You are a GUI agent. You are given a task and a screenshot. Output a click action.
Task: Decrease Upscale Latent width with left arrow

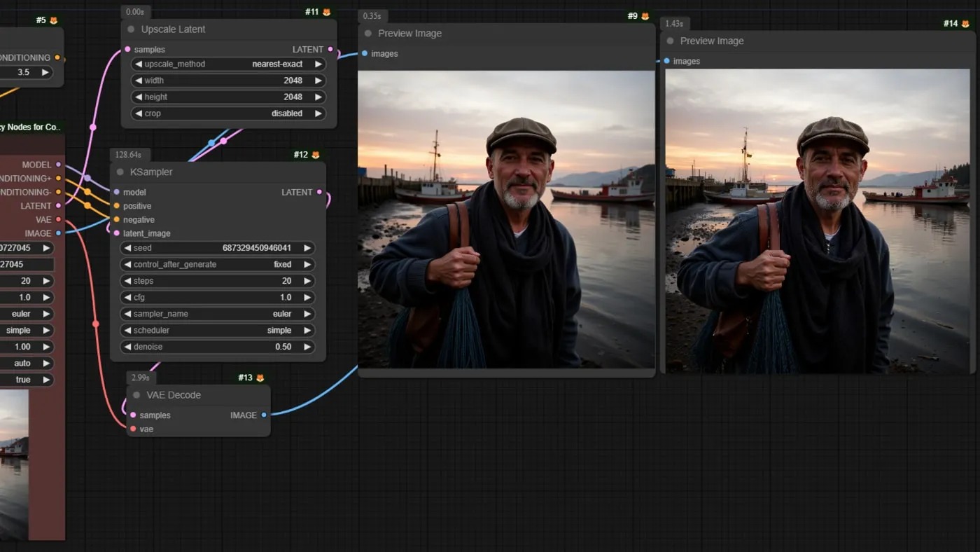coord(139,81)
